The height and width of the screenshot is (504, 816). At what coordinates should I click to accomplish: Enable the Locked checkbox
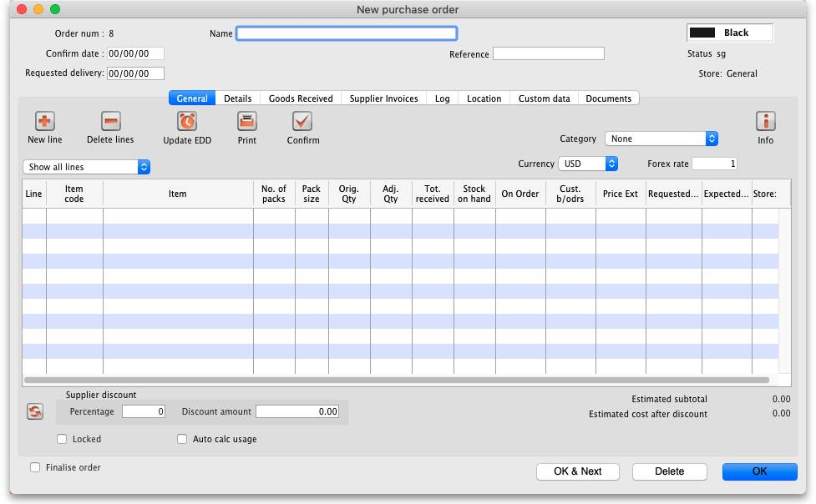(62, 439)
